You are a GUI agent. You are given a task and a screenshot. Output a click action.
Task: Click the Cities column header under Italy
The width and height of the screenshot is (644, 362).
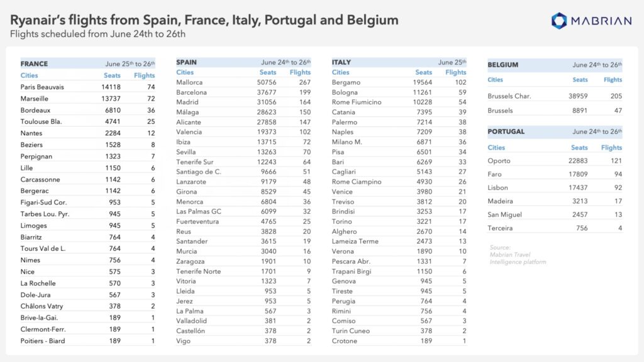pyautogui.click(x=340, y=72)
